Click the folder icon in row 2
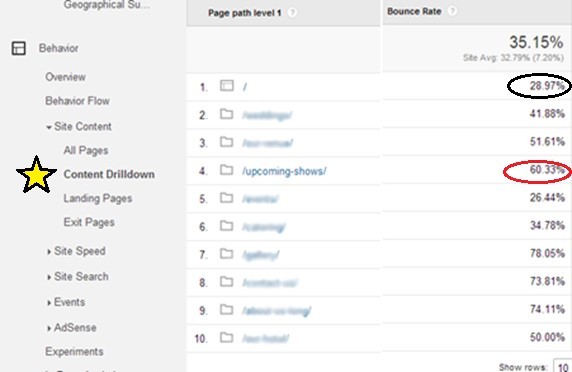The width and height of the screenshot is (572, 372). (x=227, y=114)
